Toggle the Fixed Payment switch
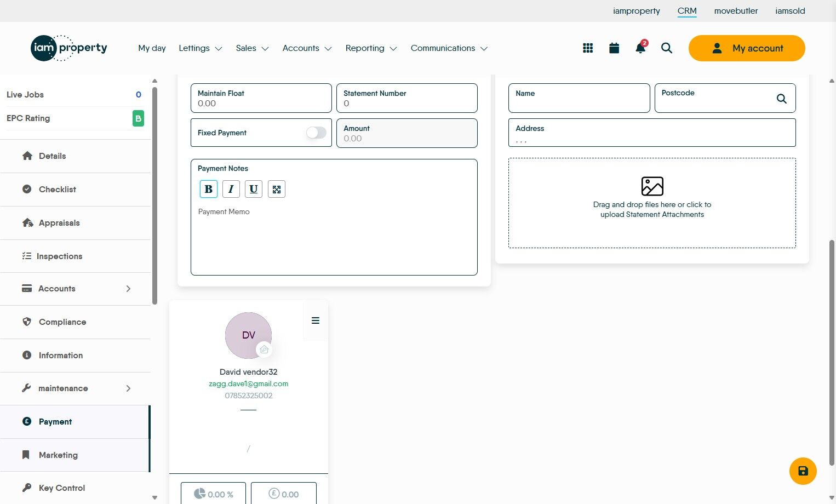The width and height of the screenshot is (836, 504). [316, 133]
